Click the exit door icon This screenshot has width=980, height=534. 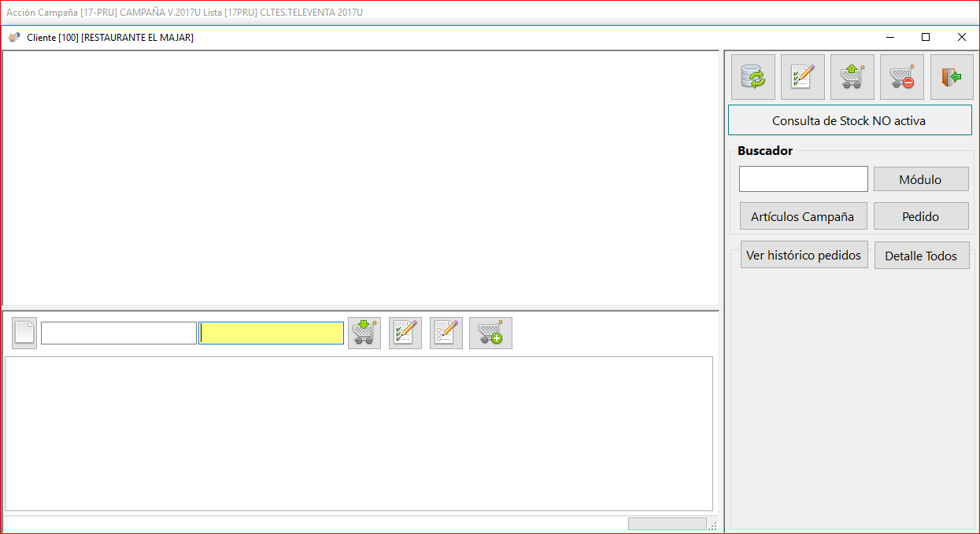click(952, 77)
